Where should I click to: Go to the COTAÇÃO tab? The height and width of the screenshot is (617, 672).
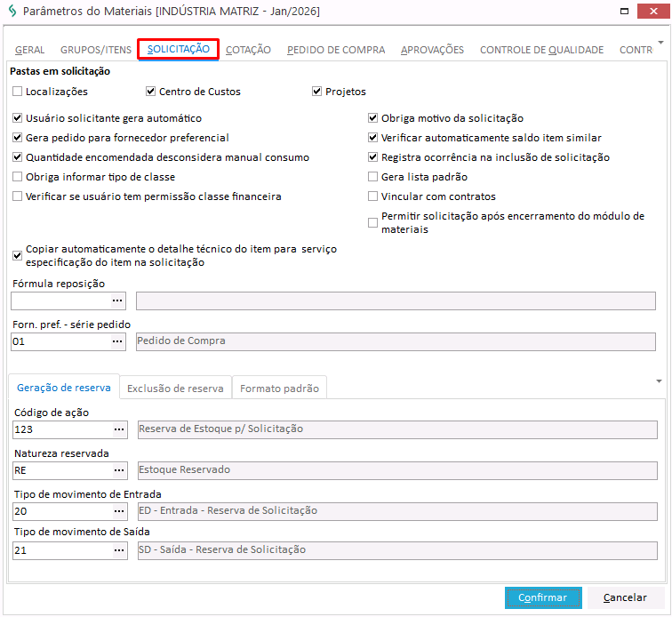248,50
